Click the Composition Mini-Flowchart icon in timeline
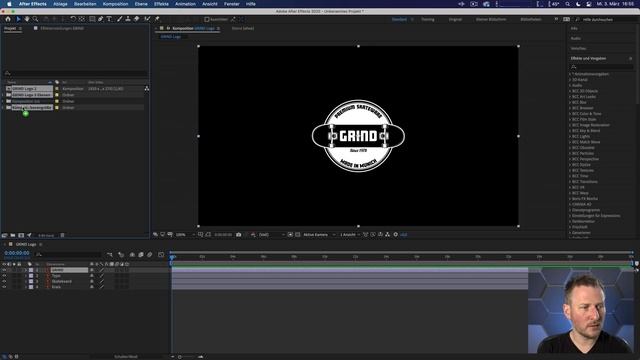640x360 pixels. [x=110, y=254]
